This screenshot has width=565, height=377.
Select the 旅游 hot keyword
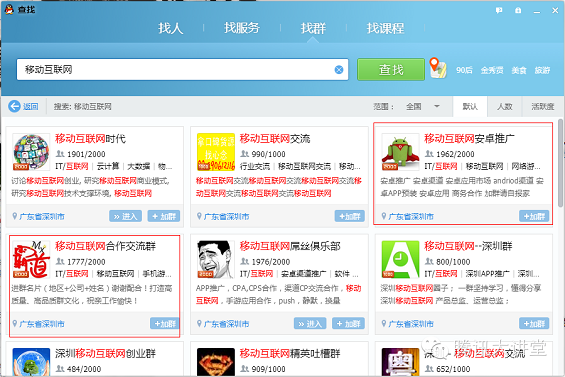(x=542, y=70)
